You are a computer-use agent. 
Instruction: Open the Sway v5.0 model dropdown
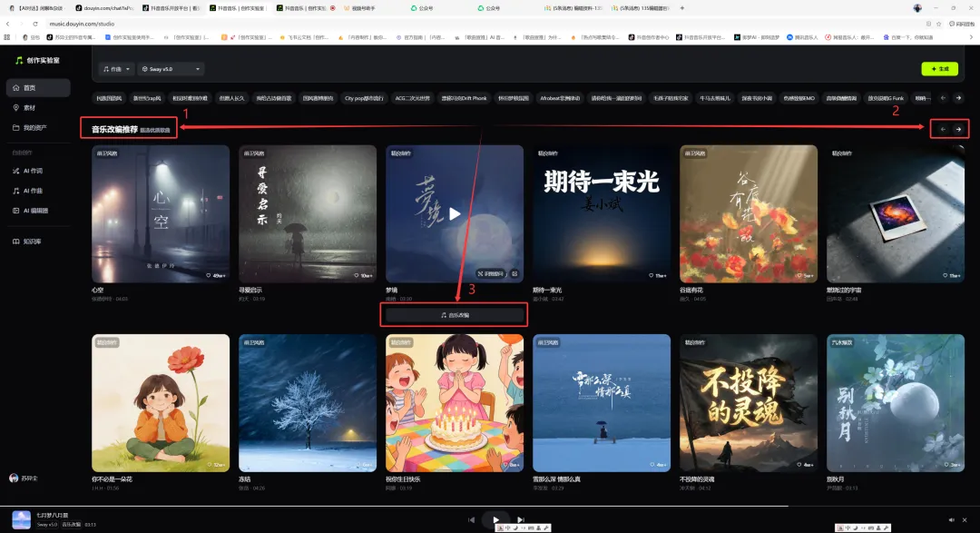(171, 69)
